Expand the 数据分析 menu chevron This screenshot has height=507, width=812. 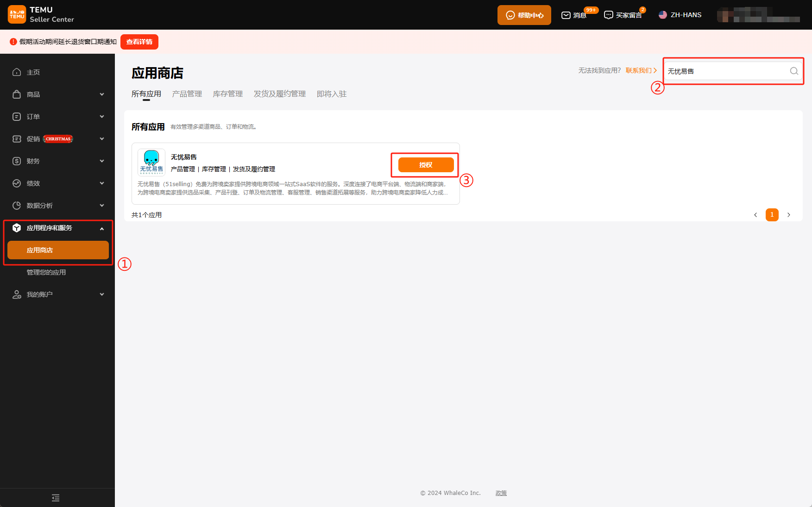(102, 206)
